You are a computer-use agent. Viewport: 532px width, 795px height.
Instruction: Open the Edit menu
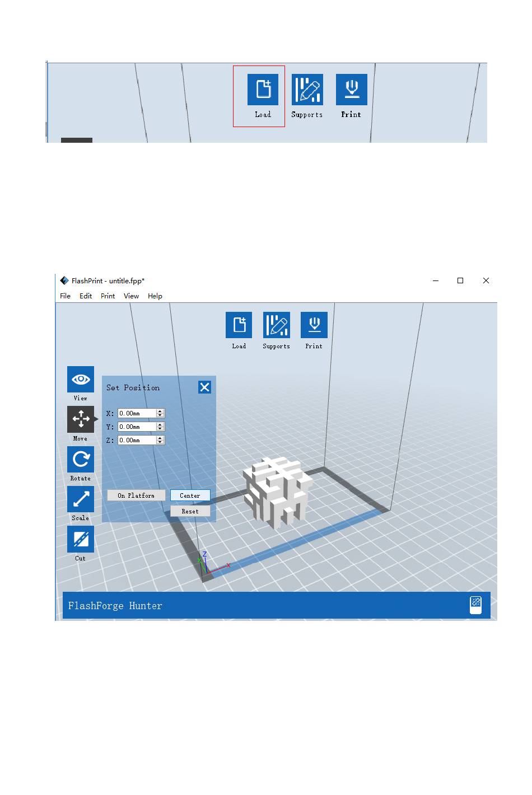click(x=86, y=296)
